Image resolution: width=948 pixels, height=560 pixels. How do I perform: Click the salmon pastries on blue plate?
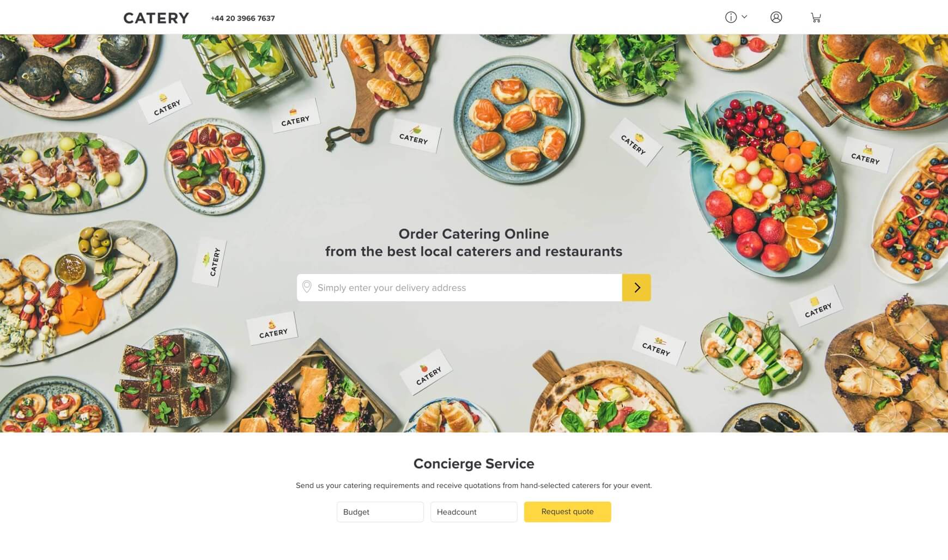518,120
